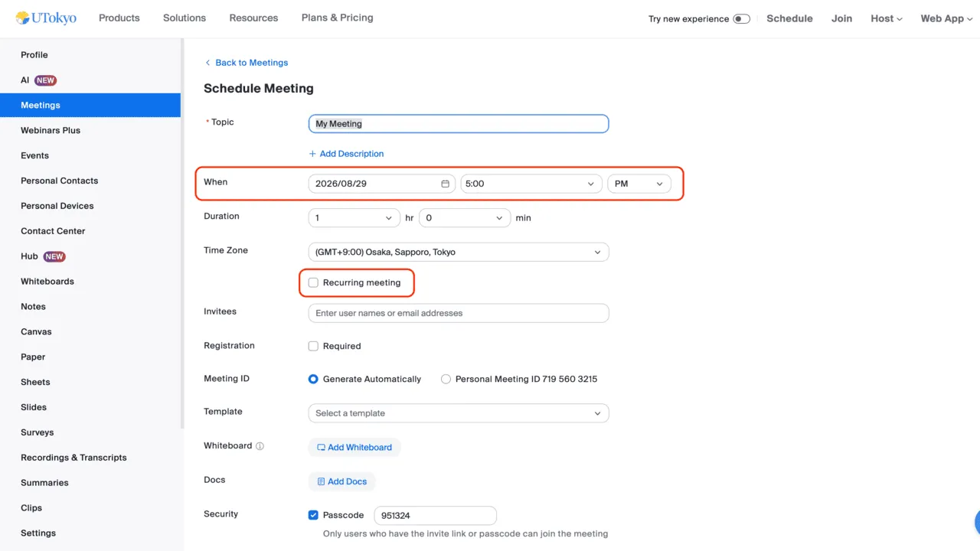This screenshot has width=980, height=551.
Task: Check the Registration Required checkbox
Action: pyautogui.click(x=313, y=346)
